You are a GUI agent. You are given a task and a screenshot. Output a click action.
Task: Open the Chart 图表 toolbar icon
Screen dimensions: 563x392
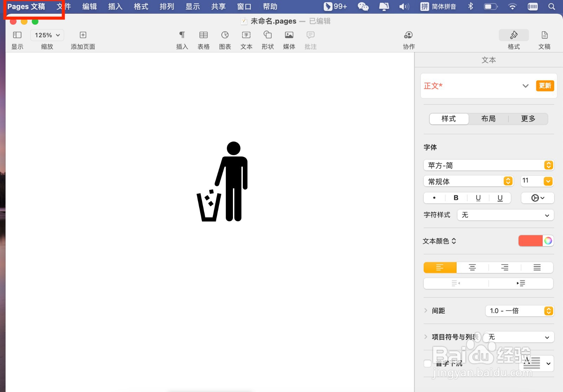(x=225, y=35)
